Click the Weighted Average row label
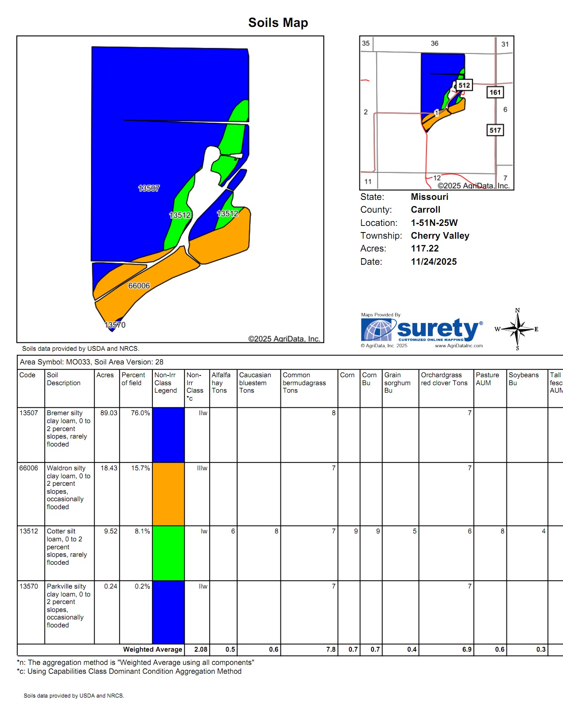Screen dimensions: 563x728 tap(152, 649)
